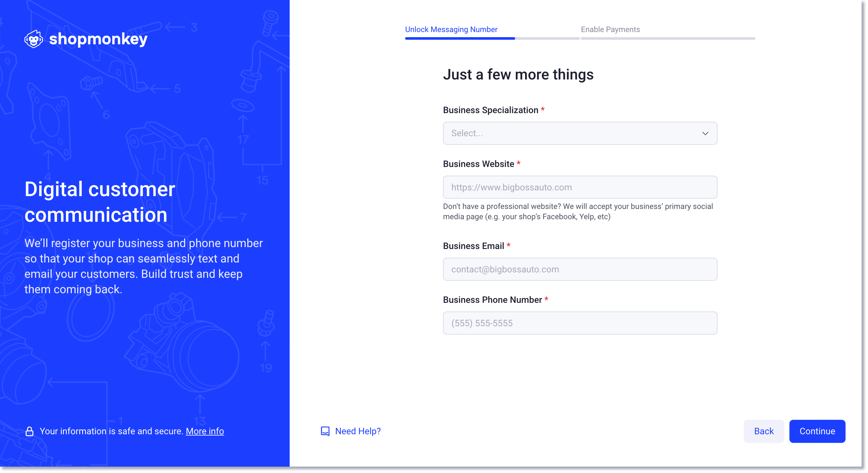This screenshot has width=868, height=473.
Task: Focus the Business Phone Number field
Action: pos(580,323)
